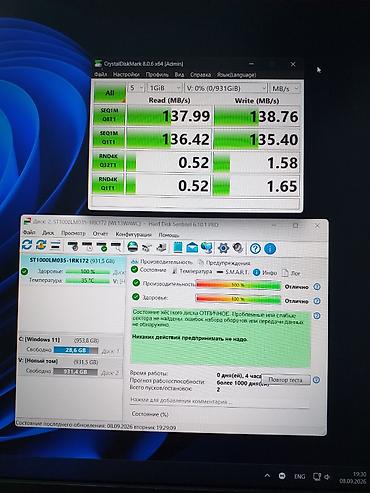This screenshot has width=370, height=493.
Task: Open CrystalDiskMark Профиль menu
Action: click(x=157, y=74)
